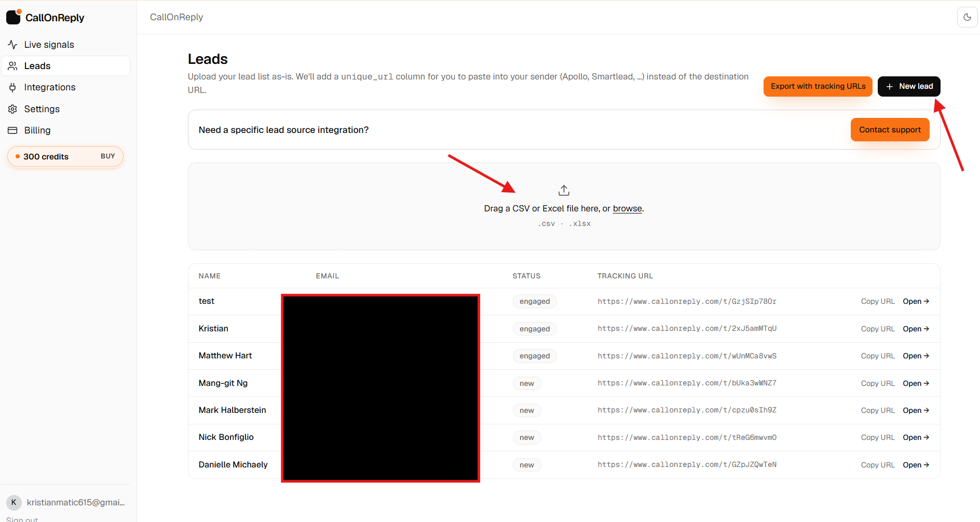This screenshot has height=522, width=980.
Task: Click the CSV or Excel file drop zone
Action: pyautogui.click(x=564, y=207)
